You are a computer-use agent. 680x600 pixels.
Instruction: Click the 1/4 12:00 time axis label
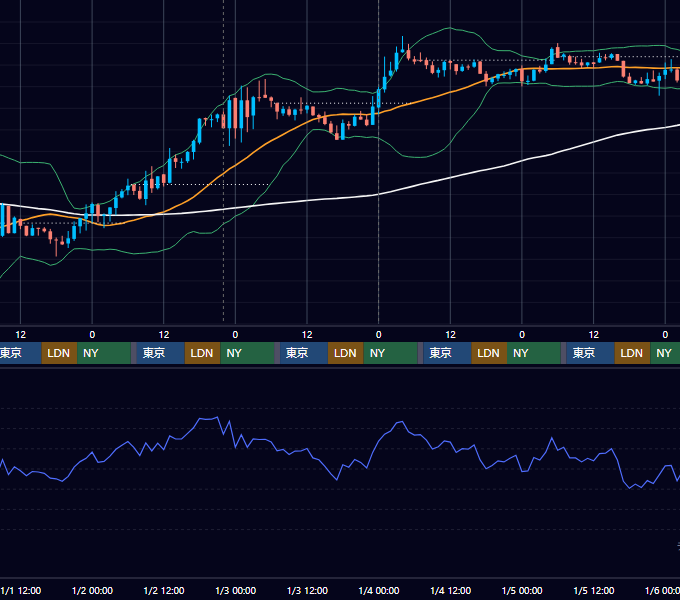pos(451,590)
